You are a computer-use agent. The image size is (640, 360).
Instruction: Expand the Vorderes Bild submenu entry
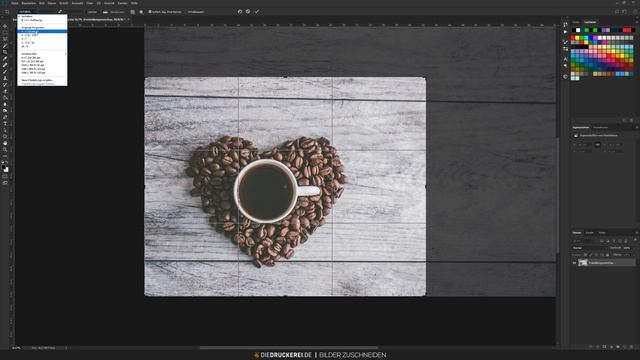click(x=42, y=54)
